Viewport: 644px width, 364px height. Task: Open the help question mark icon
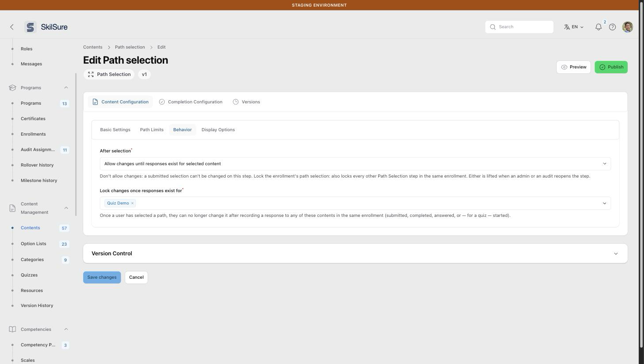tap(613, 27)
